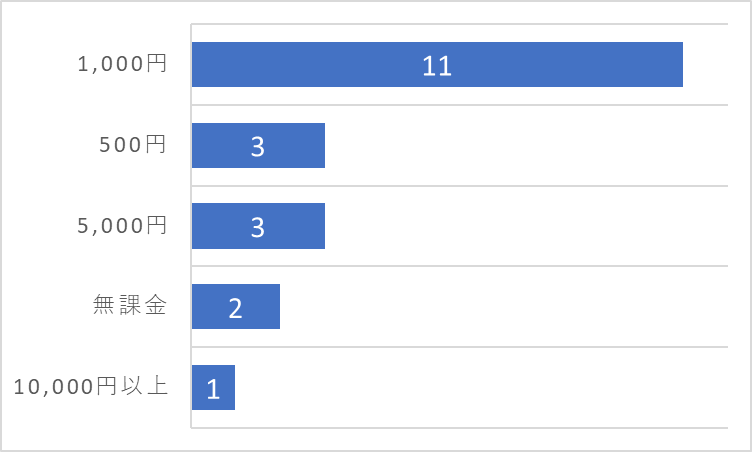752x452 pixels.
Task: Click the 10,000円以上 axis label
Action: pyautogui.click(x=91, y=386)
